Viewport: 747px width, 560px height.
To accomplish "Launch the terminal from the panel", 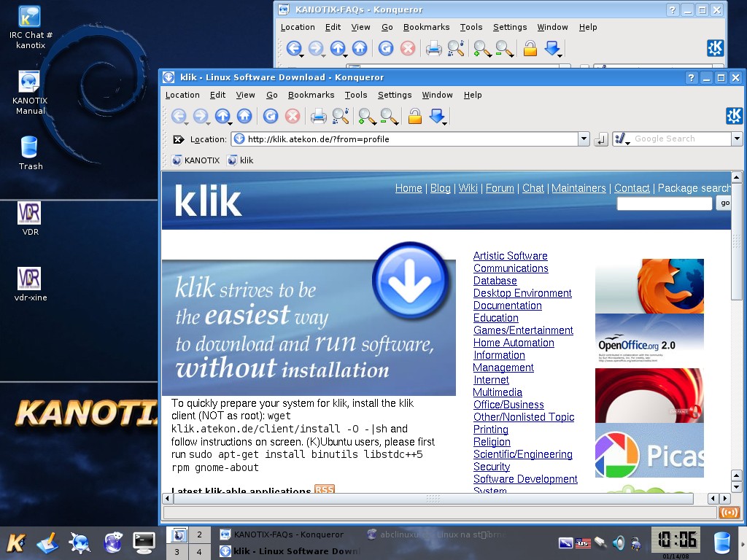I will click(x=144, y=542).
